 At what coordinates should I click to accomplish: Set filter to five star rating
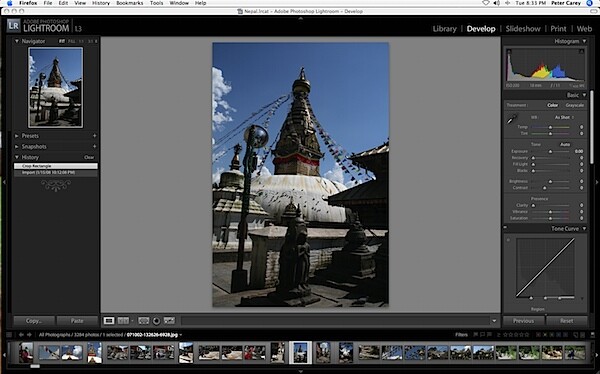527,335
